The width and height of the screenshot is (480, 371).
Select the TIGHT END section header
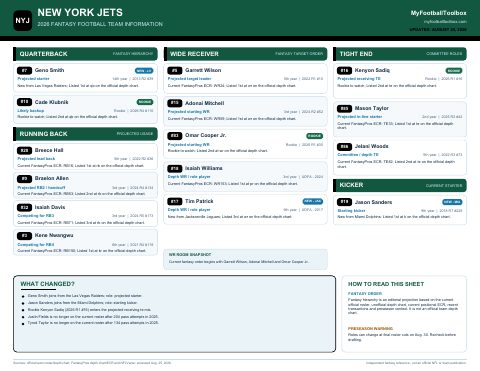click(400, 54)
